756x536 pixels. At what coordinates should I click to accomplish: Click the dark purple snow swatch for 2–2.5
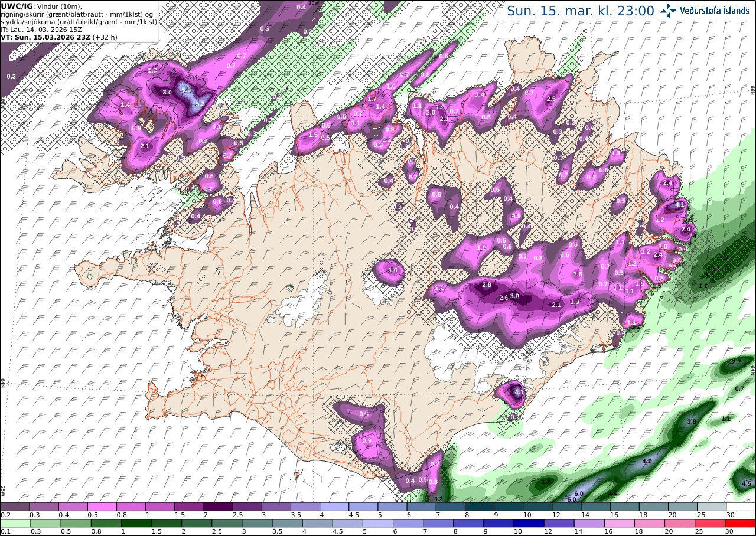click(218, 506)
